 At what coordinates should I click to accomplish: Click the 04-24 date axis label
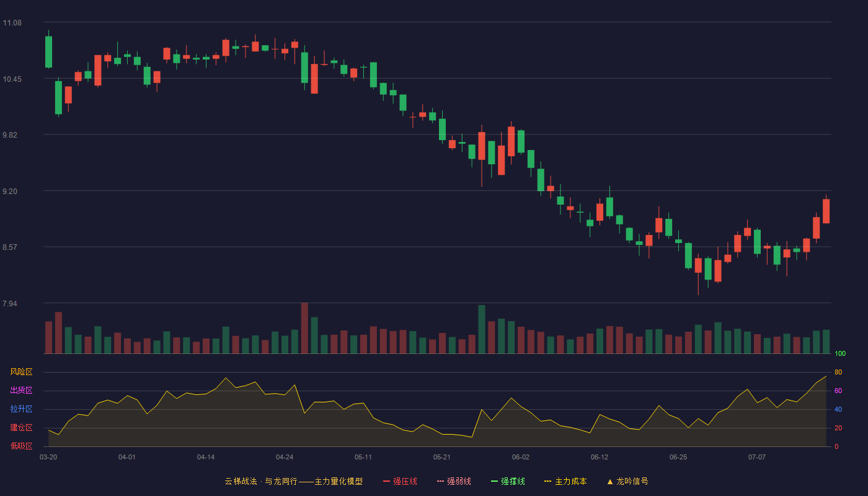(x=285, y=457)
